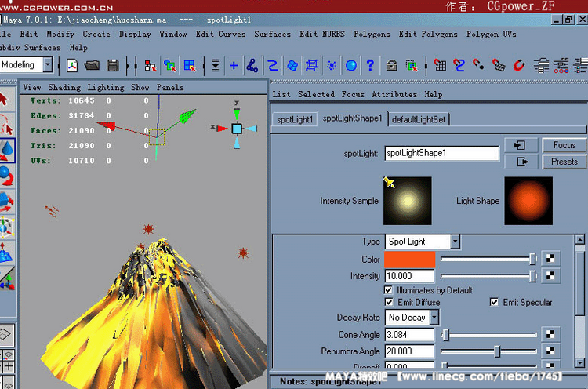Toggle the curves selection mask icon
The height and width of the screenshot is (389, 588).
pyautogui.click(x=273, y=66)
